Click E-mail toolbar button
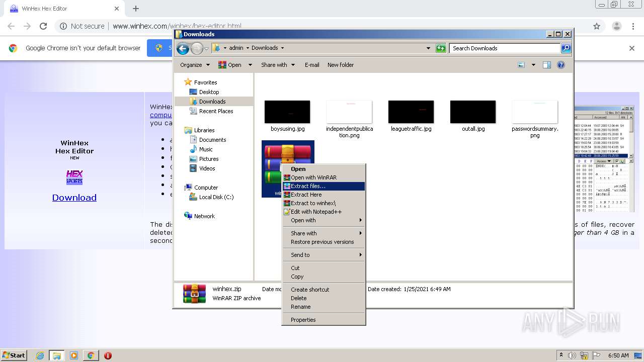 click(x=312, y=65)
